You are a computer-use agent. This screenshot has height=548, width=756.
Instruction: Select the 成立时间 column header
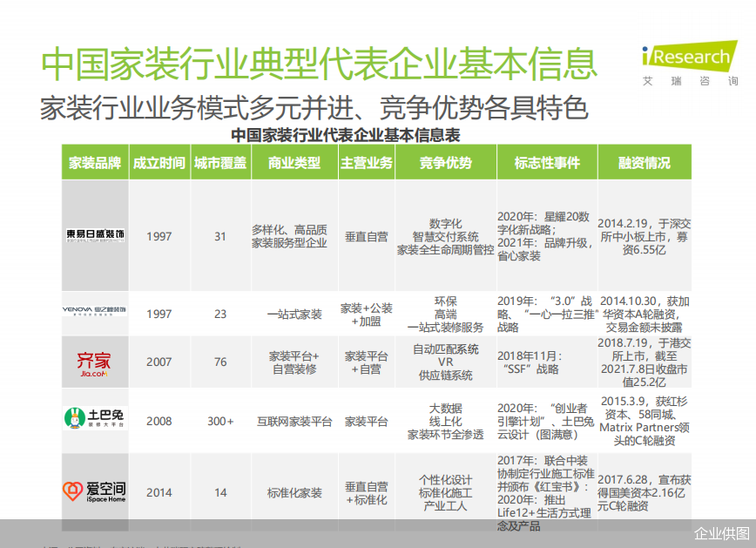pyautogui.click(x=159, y=163)
